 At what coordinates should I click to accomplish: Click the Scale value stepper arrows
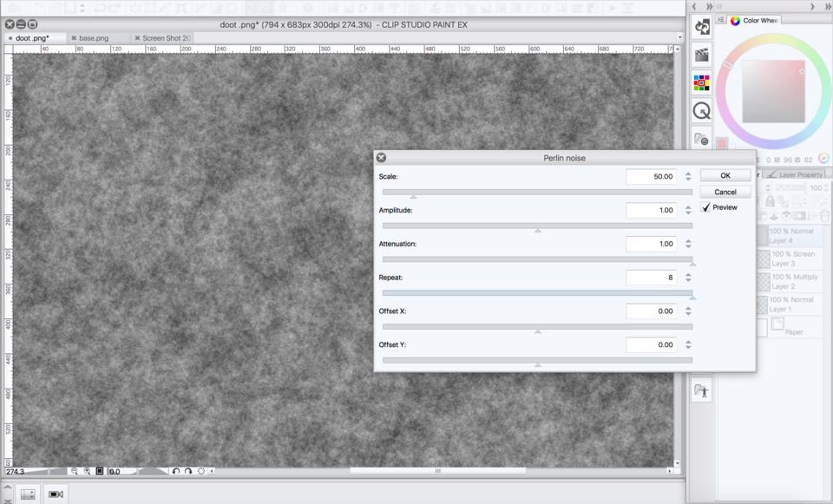click(687, 175)
